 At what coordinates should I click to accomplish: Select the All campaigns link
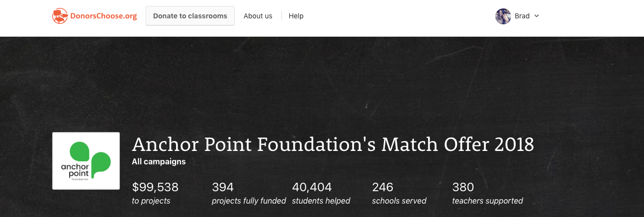click(x=159, y=161)
